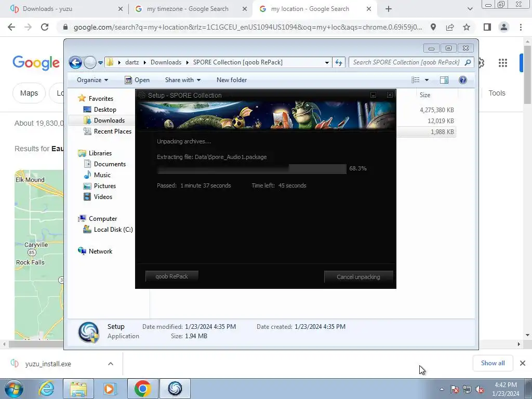Switch to Chrome in the taskbar
532x399 pixels.
click(x=142, y=389)
